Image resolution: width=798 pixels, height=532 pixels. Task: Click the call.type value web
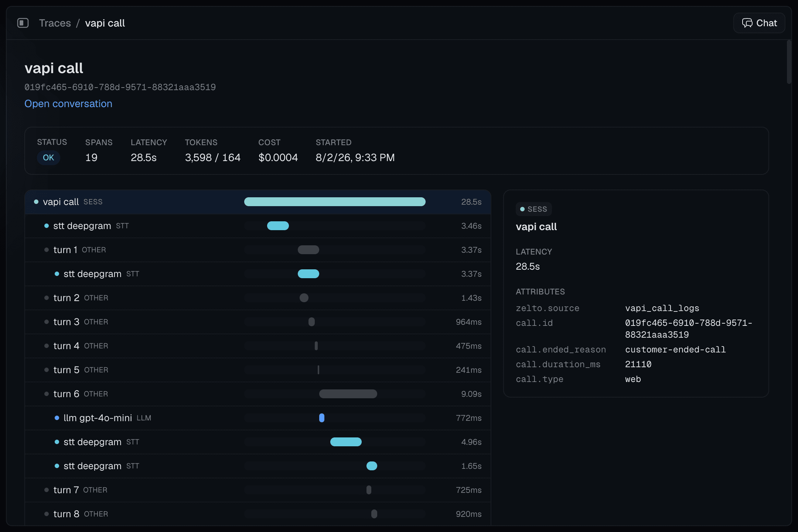tap(633, 379)
